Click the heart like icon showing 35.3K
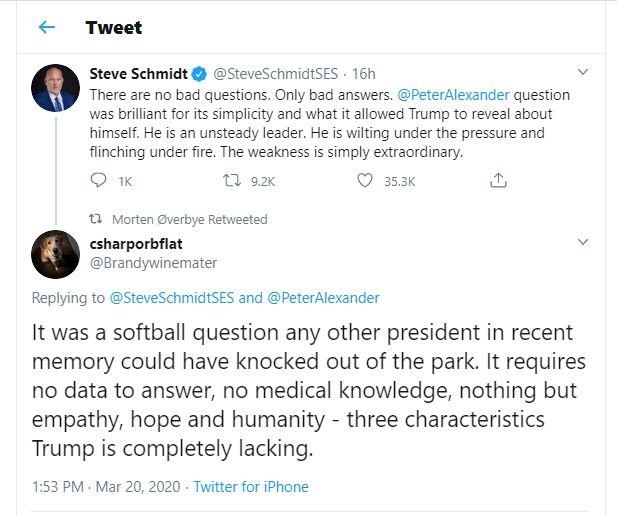Viewport: 617px width, 516px height. (x=365, y=181)
